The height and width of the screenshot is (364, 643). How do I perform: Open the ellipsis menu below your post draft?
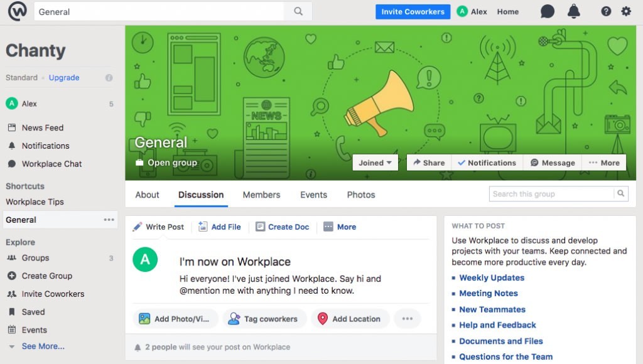(x=408, y=319)
